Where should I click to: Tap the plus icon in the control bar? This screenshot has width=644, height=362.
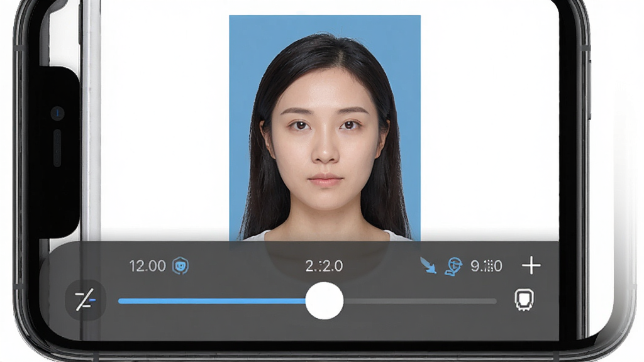coord(531,265)
